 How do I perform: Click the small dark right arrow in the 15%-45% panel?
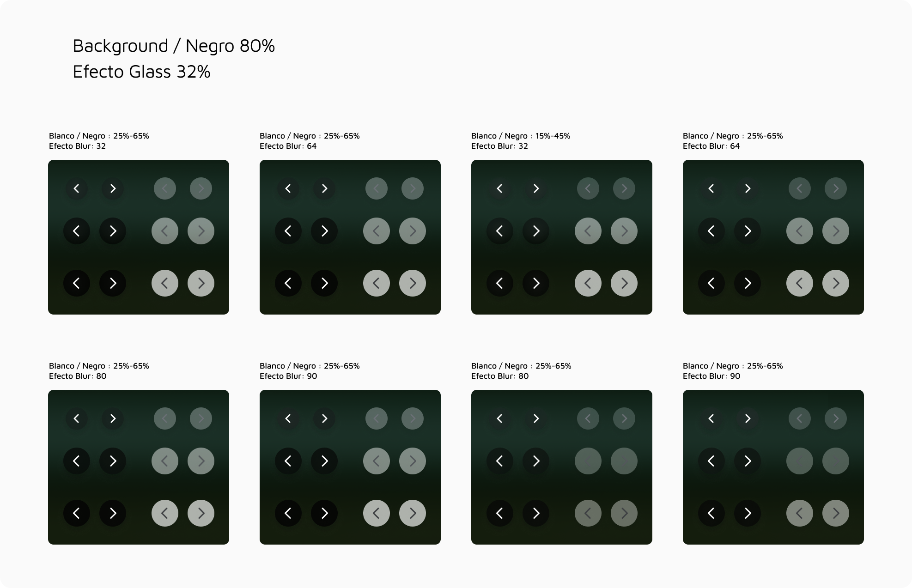[536, 188]
